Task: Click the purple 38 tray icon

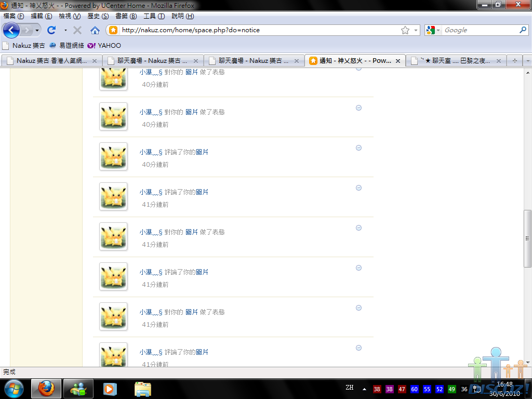Action: coord(390,389)
